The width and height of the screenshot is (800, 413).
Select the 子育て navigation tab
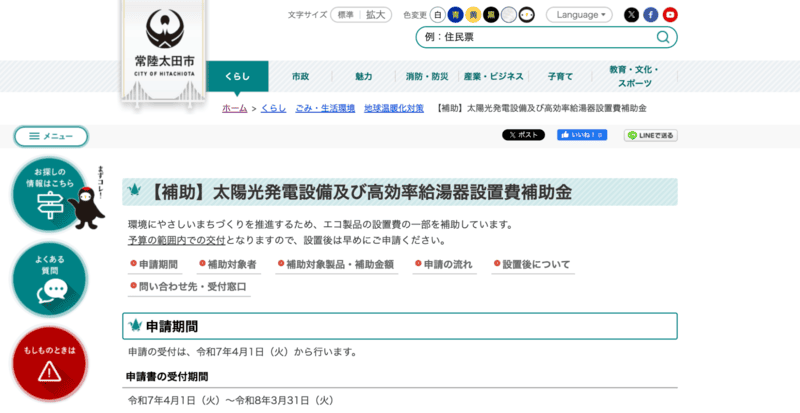(560, 77)
